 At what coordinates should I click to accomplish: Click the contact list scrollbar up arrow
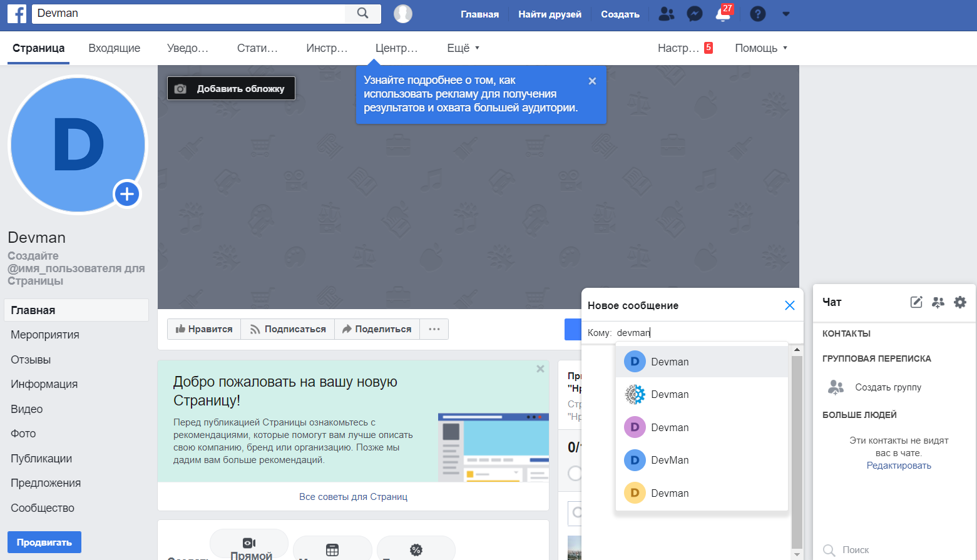click(x=797, y=350)
